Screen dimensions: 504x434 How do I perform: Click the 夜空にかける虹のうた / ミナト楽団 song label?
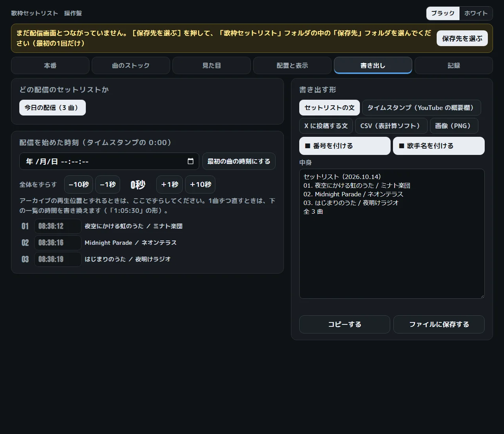click(x=133, y=226)
